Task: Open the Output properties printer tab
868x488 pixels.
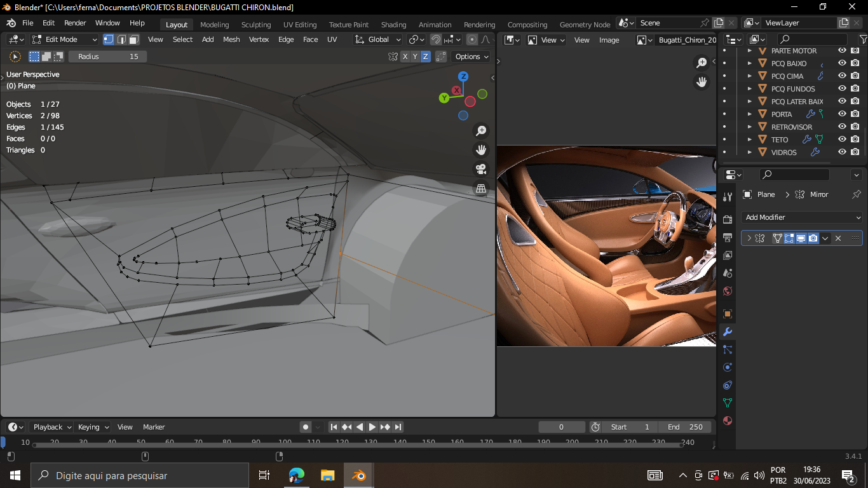Action: click(728, 238)
